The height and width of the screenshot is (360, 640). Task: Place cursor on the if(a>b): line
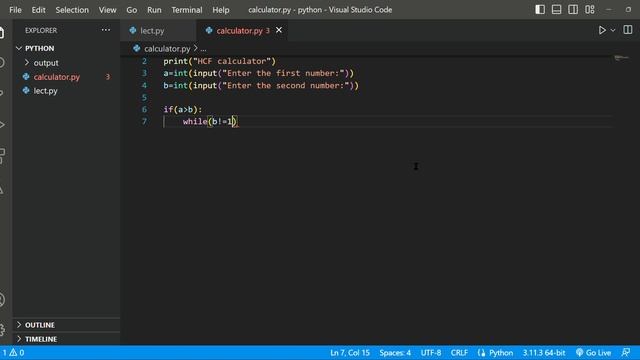182,109
